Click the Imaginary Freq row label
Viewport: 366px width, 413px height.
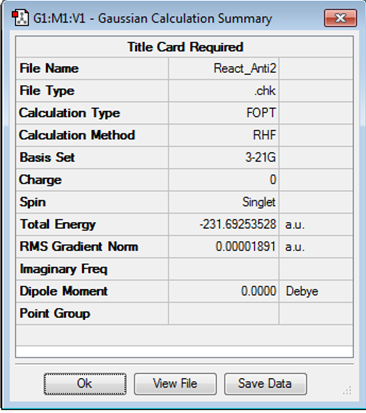click(x=63, y=269)
